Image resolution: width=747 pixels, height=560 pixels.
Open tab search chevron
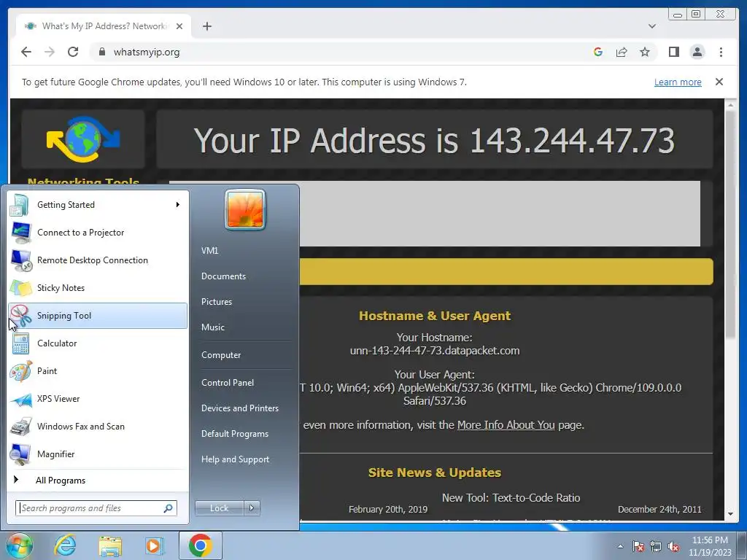651,26
